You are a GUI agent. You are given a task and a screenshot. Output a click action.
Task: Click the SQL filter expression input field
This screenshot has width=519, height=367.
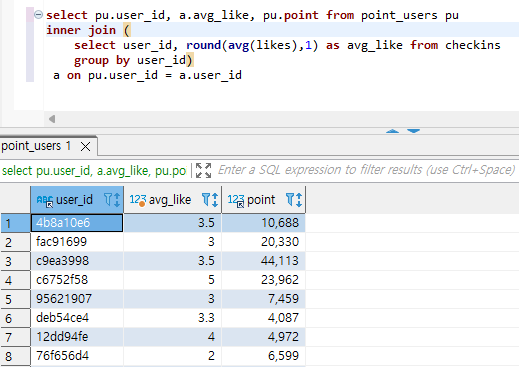coord(367,170)
